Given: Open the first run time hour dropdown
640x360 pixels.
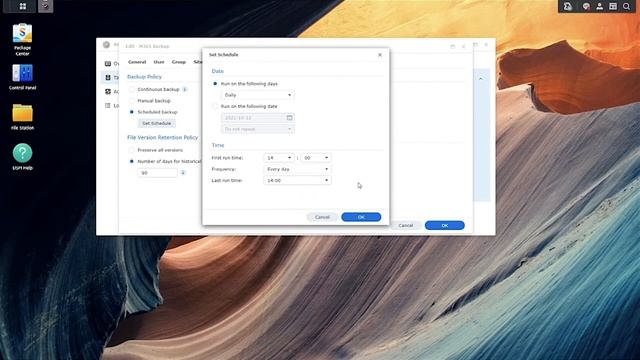Looking at the screenshot, I should tap(279, 158).
